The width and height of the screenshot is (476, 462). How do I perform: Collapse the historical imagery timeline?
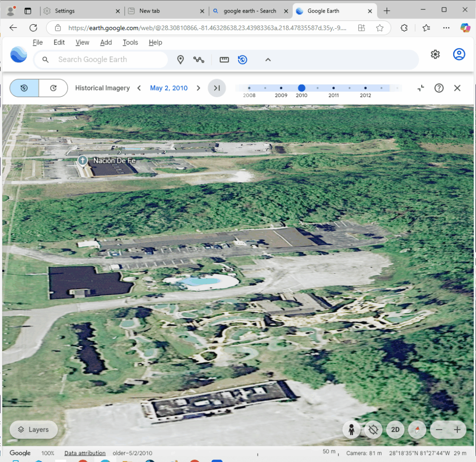pos(421,88)
